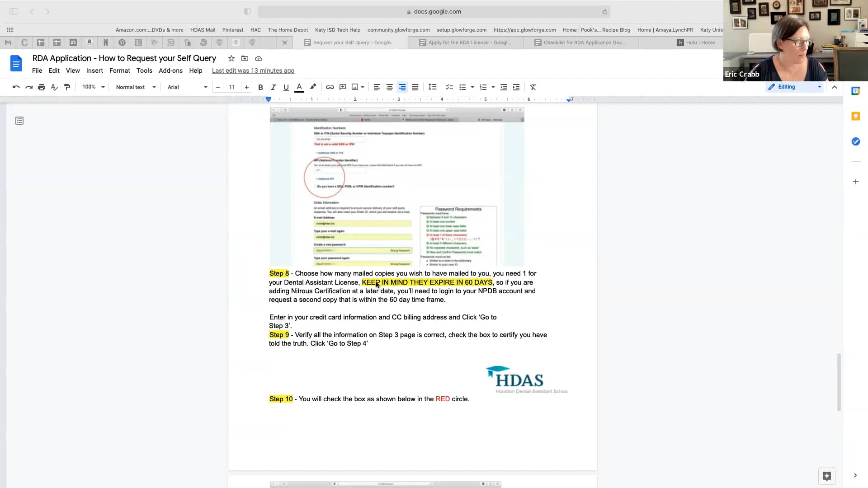868x488 pixels.
Task: Apply checklist formatting
Action: [449, 87]
